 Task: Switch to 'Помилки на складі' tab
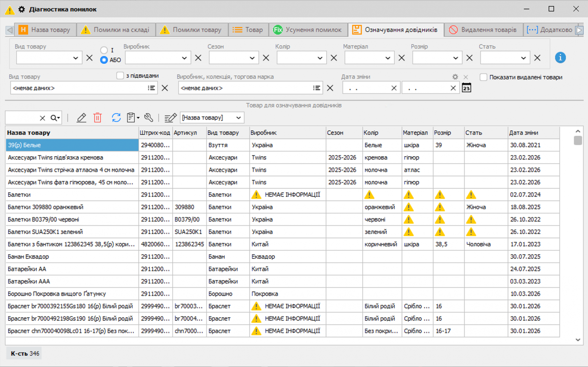(116, 30)
